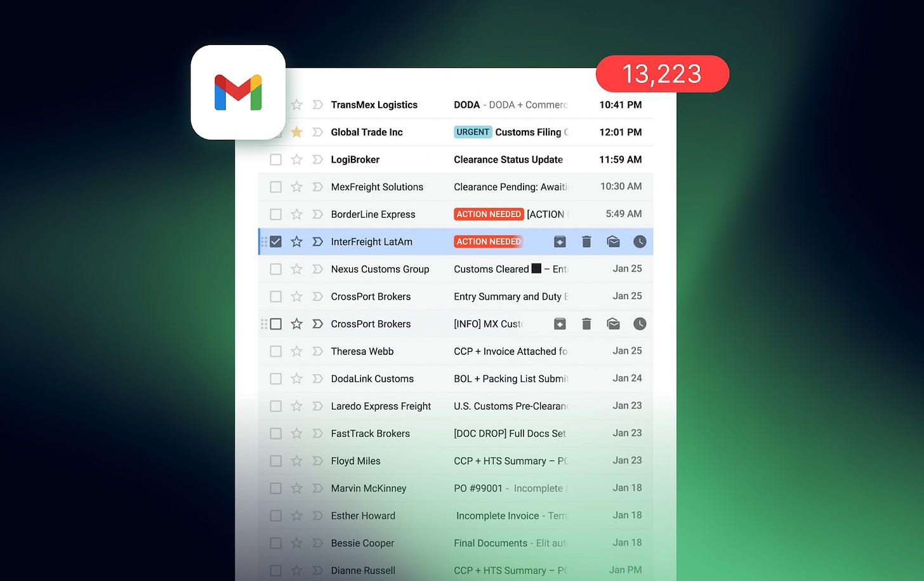Star the MexFreight Solutions email

[296, 187]
